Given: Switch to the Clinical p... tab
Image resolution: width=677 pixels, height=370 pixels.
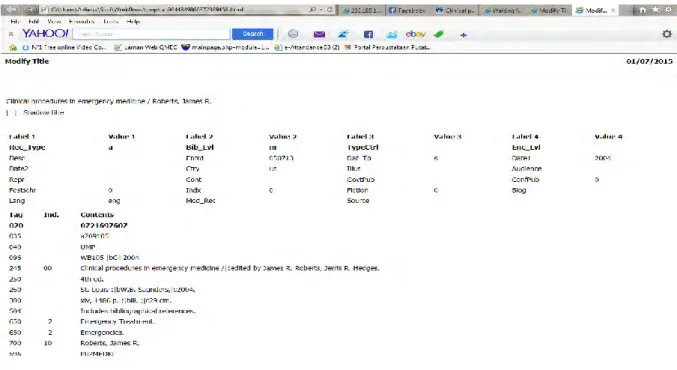Looking at the screenshot, I should coord(454,10).
